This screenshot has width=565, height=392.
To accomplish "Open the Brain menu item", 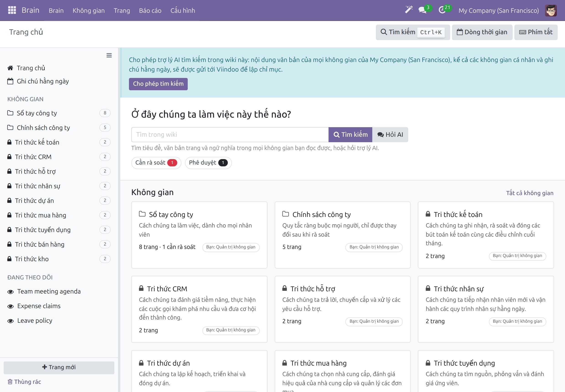I will 56,10.
